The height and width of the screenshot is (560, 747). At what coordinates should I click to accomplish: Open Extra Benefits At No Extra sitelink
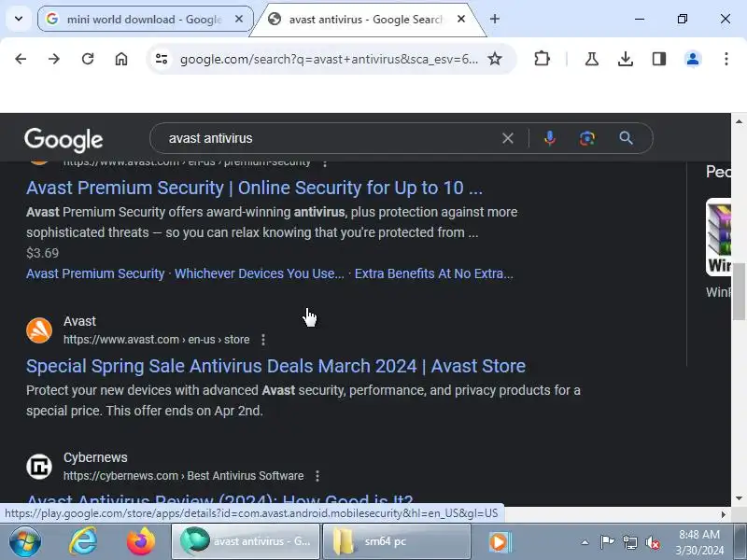(434, 273)
